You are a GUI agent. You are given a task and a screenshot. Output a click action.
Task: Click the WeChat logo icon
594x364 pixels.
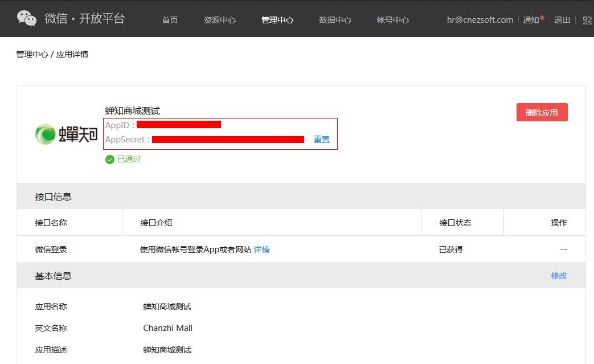(27, 18)
